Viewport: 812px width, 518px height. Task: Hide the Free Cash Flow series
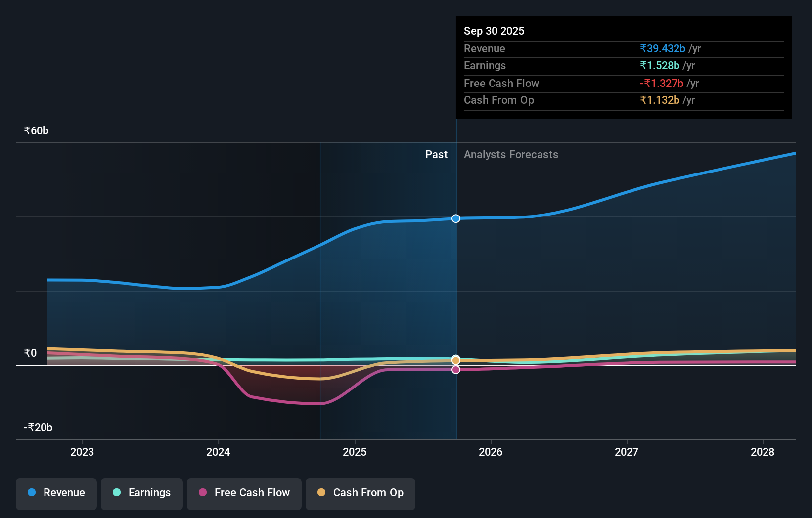[244, 492]
